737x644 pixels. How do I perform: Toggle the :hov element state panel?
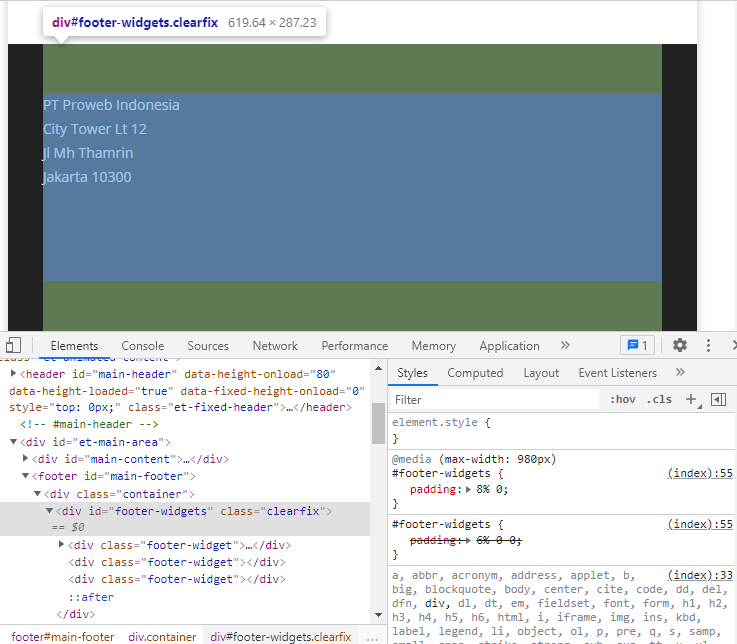click(x=622, y=400)
